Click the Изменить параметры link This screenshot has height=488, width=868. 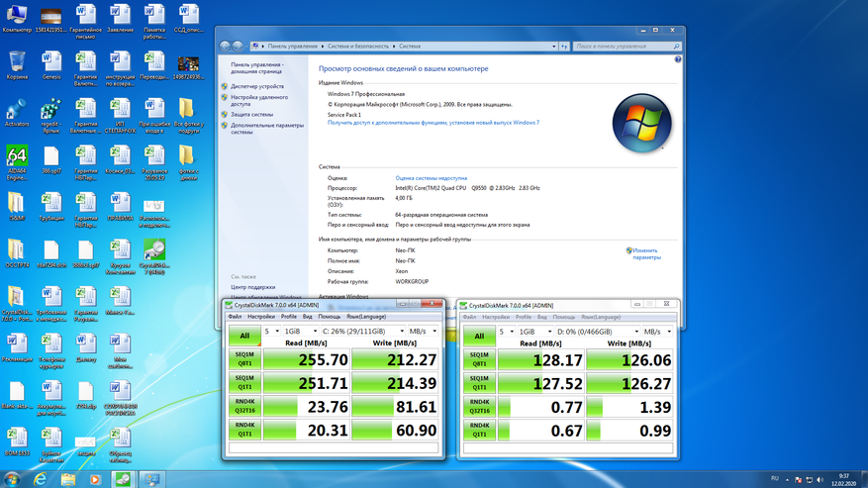point(645,254)
